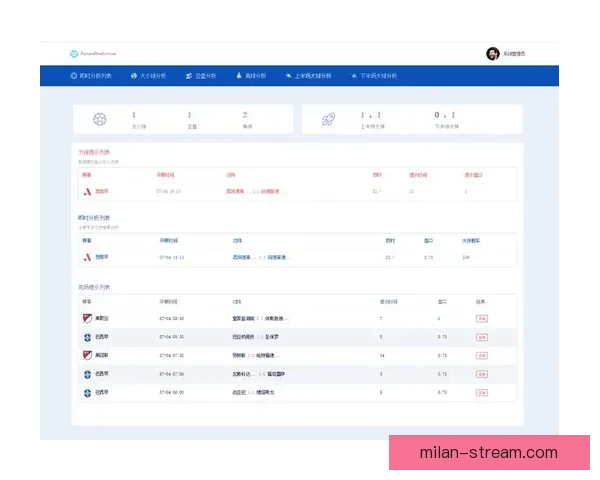Viewport: 600px width, 480px height.
Task: Click the MLS league logo in the 09:30 match row
Action: coord(87,318)
